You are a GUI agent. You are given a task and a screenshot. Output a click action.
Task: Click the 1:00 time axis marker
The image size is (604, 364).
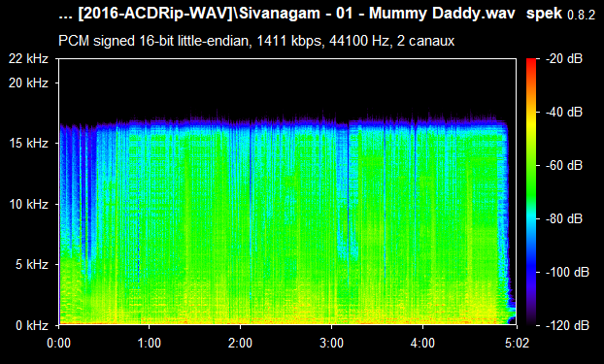150,343
